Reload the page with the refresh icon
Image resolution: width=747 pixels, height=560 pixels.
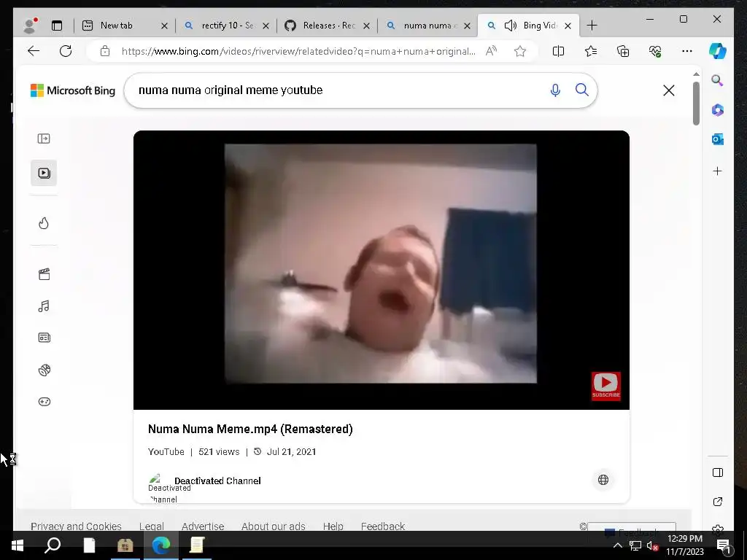pyautogui.click(x=66, y=51)
